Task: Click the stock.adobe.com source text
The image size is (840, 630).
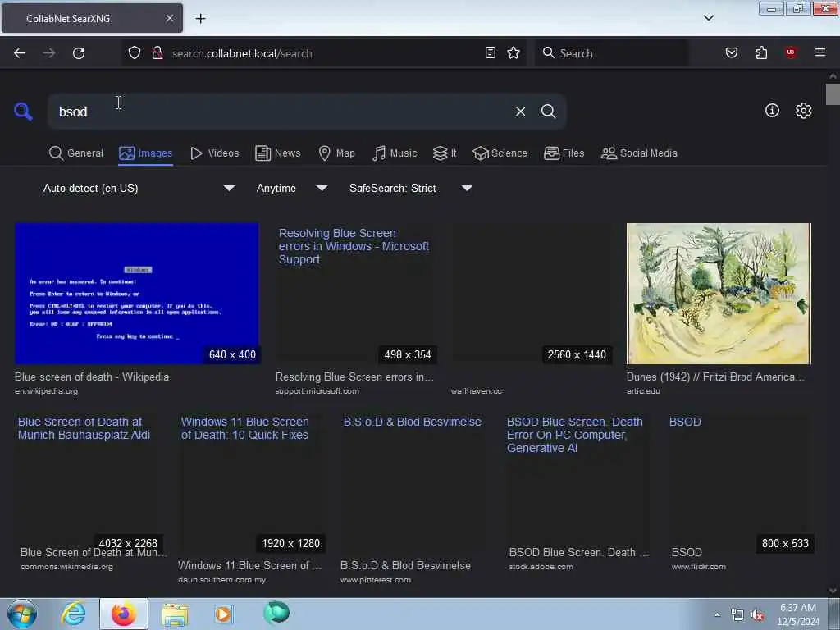Action: (541, 567)
